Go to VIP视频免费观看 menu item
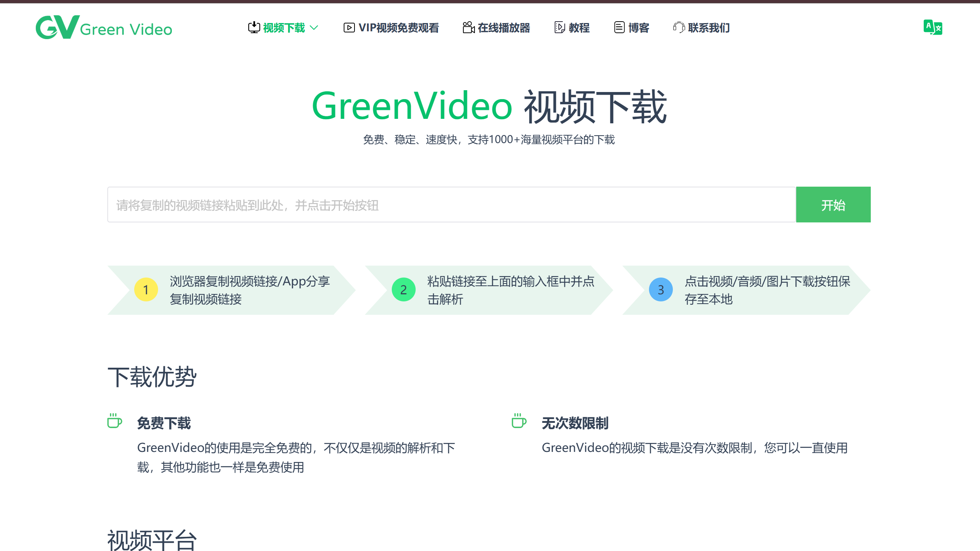980x551 pixels. click(x=398, y=28)
